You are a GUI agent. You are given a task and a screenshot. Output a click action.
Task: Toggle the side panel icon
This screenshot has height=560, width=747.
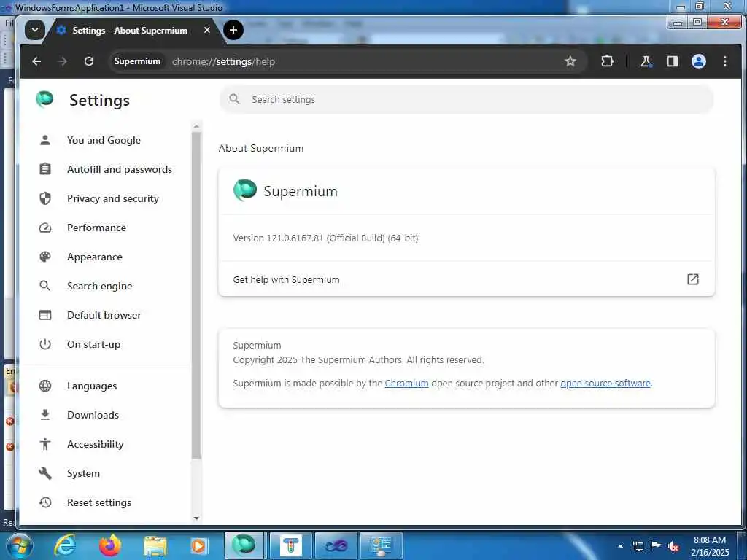coord(672,61)
